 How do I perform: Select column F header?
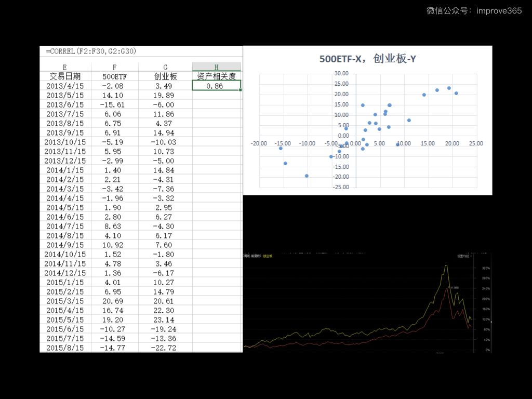click(114, 67)
